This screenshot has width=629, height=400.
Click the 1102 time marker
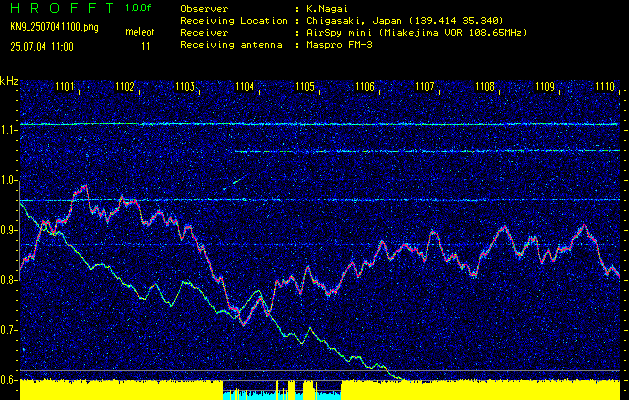click(x=124, y=86)
